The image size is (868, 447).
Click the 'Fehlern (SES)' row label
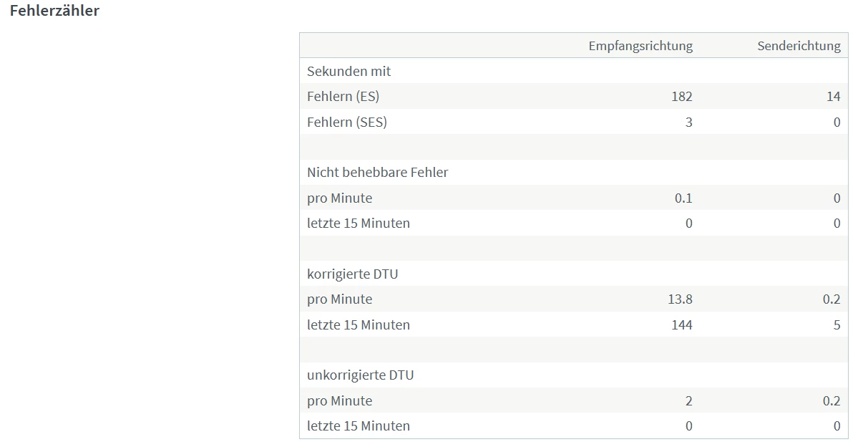[x=346, y=122]
